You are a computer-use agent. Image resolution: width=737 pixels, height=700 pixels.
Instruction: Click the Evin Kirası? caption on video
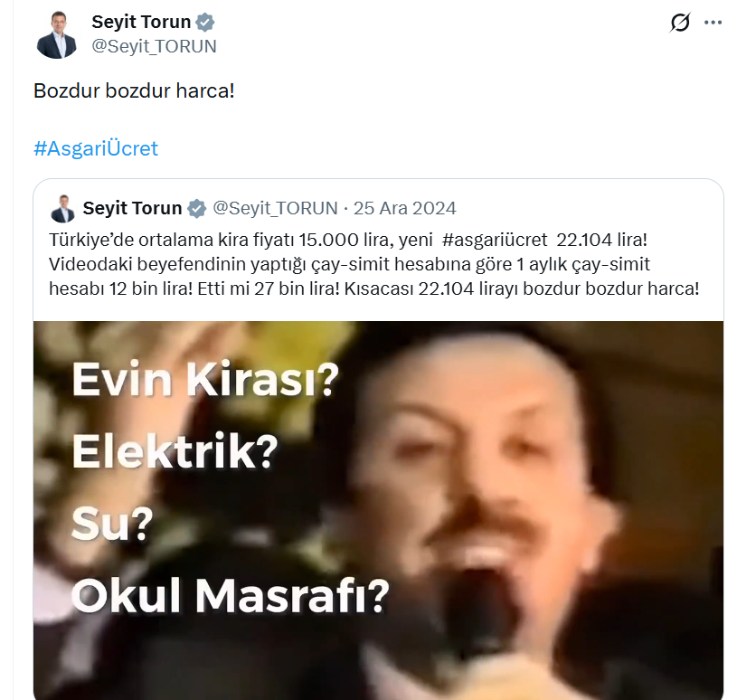pos(205,380)
